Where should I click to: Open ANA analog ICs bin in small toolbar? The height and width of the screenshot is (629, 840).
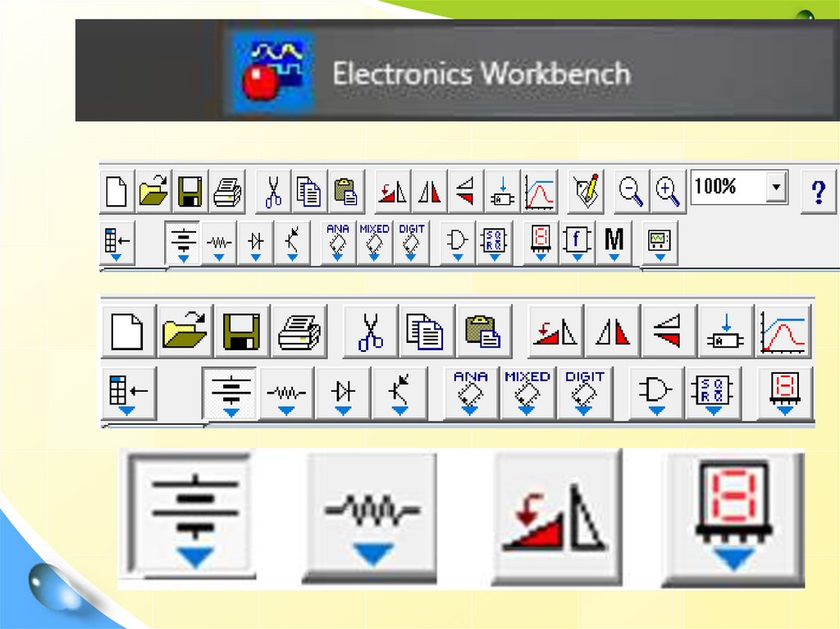click(x=338, y=243)
